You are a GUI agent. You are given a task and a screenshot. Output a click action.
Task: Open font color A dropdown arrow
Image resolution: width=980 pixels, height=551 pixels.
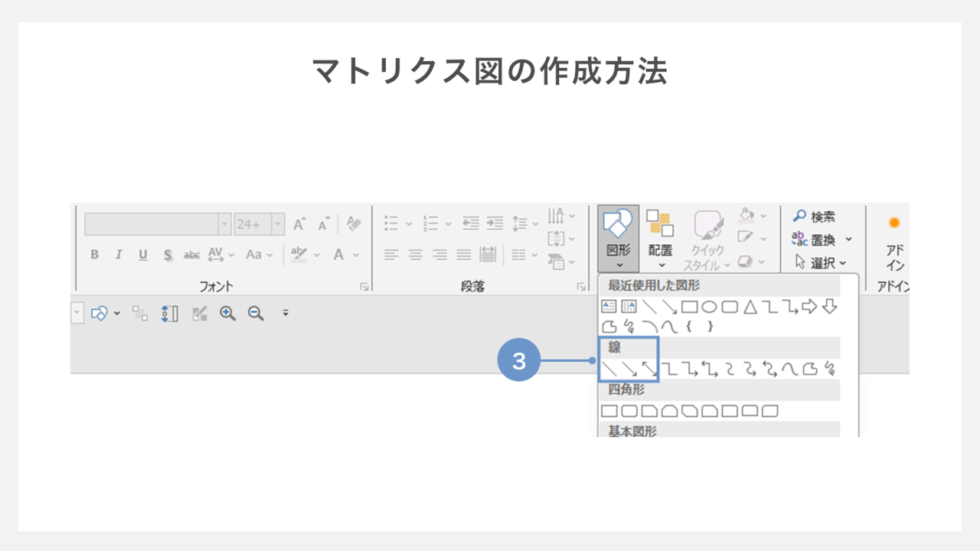(x=357, y=255)
